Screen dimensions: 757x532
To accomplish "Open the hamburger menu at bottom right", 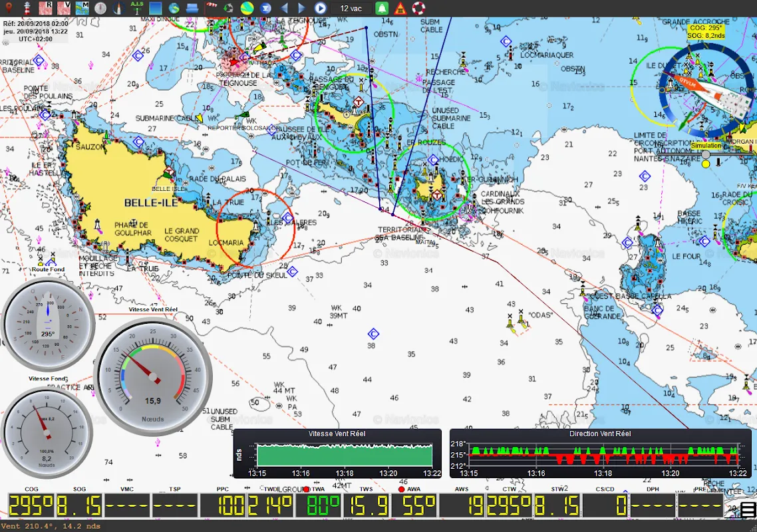I will pos(748,509).
